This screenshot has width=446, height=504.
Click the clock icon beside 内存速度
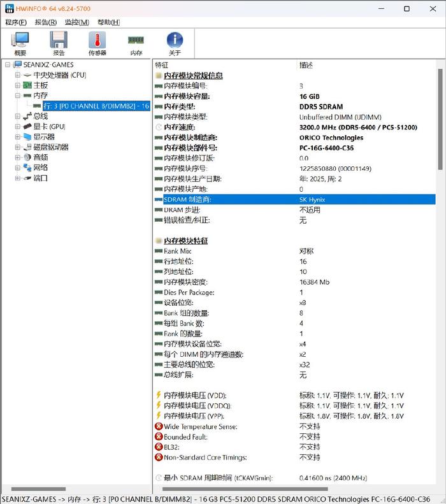pyautogui.click(x=159, y=127)
